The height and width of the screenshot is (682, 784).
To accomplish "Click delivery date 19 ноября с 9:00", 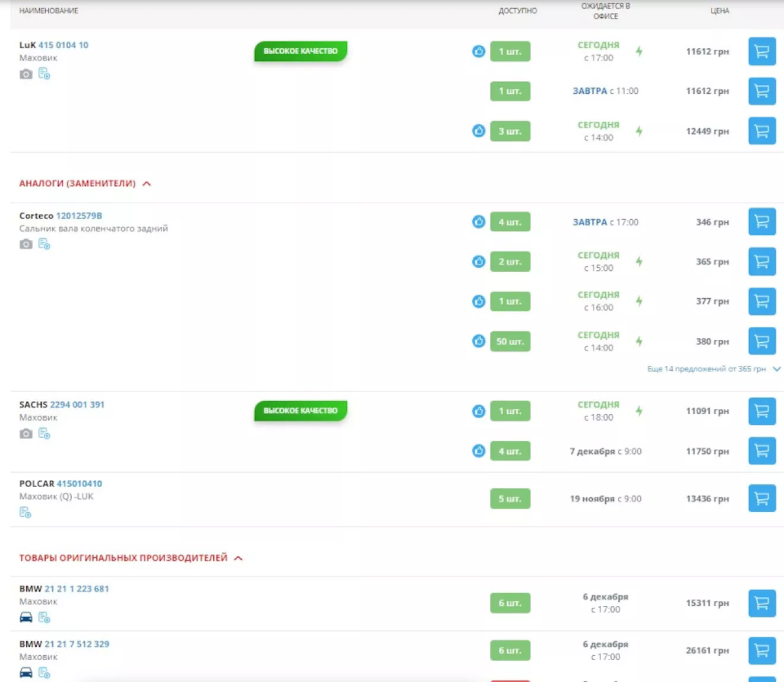I will point(606,499).
